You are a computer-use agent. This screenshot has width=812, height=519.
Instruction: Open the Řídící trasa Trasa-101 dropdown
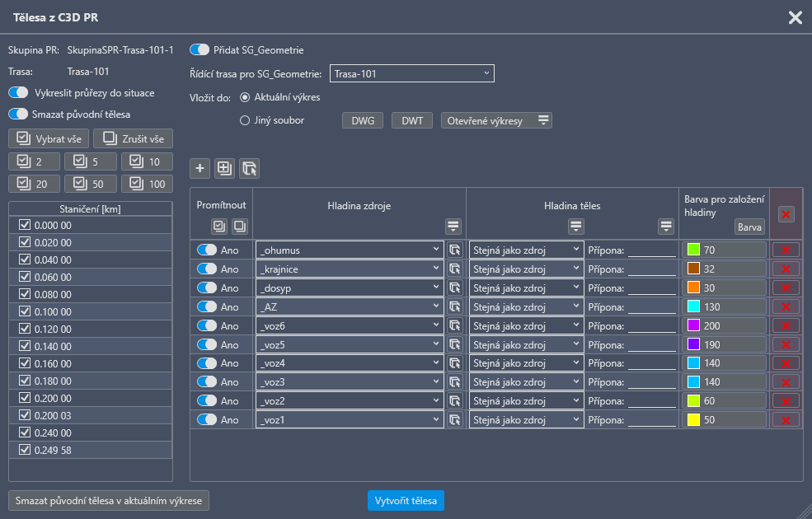[x=411, y=74]
